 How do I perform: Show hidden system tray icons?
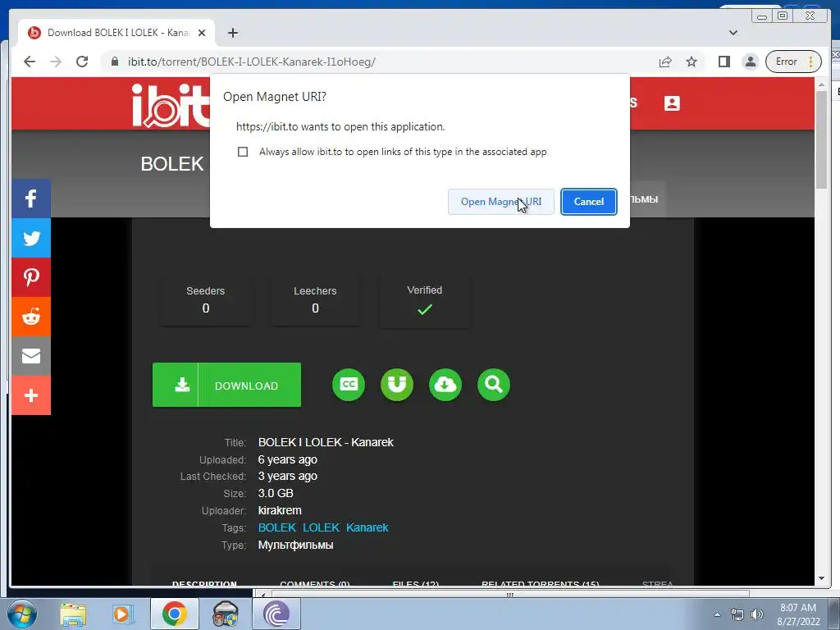pyautogui.click(x=717, y=614)
